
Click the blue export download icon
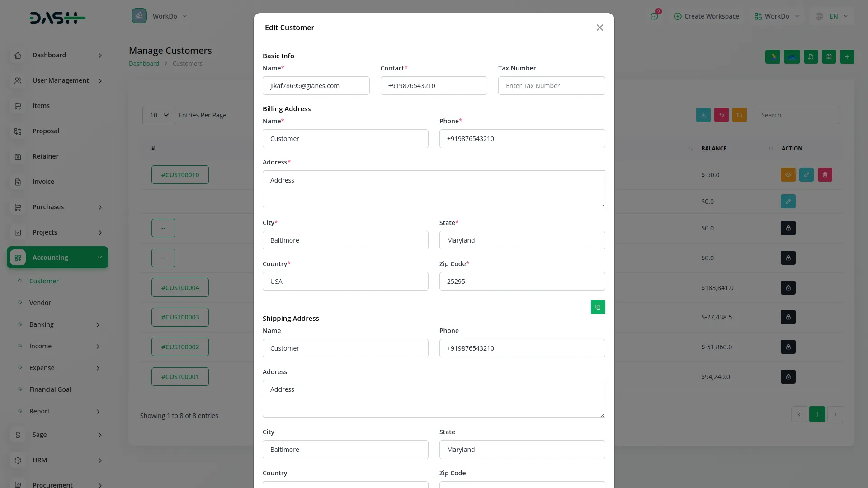[703, 115]
